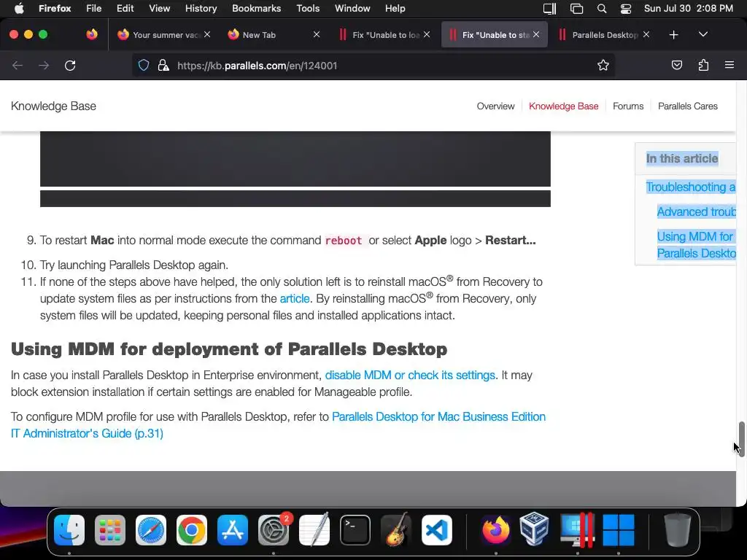Open Spotlight search in menu bar
The width and height of the screenshot is (747, 560).
602,8
